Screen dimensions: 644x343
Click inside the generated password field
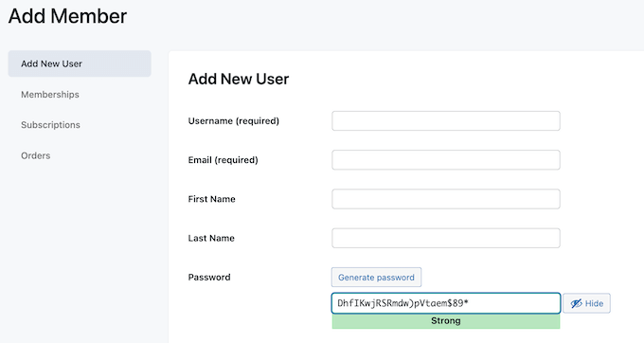(446, 303)
